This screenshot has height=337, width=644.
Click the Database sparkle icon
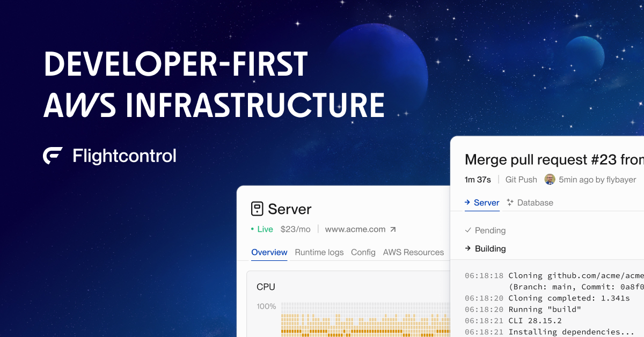(x=509, y=202)
